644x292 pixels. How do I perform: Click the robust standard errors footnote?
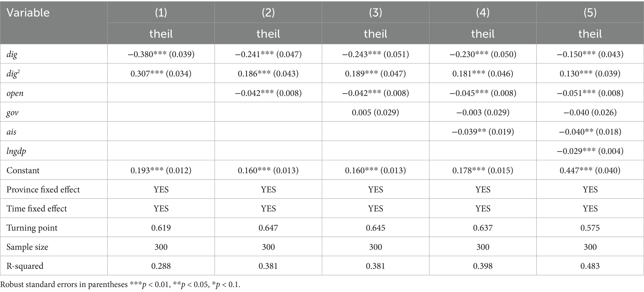tap(120, 285)
